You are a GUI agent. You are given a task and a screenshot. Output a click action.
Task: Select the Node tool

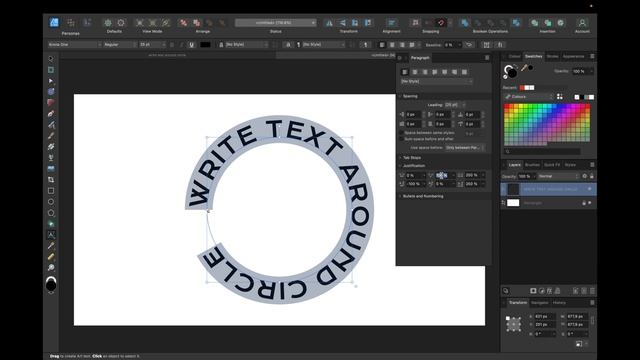(x=51, y=81)
